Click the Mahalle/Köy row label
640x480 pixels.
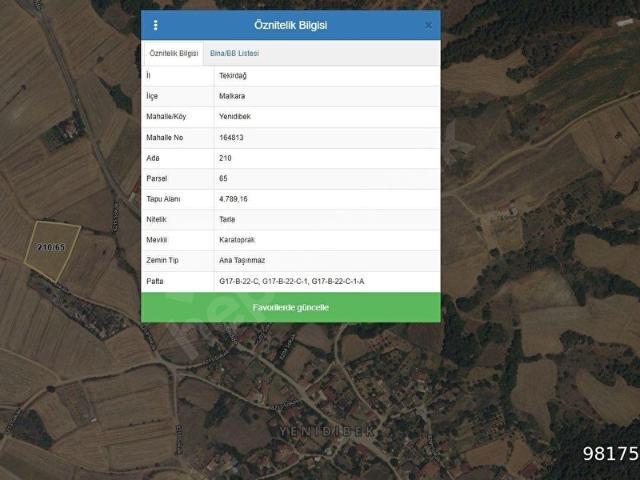point(166,117)
